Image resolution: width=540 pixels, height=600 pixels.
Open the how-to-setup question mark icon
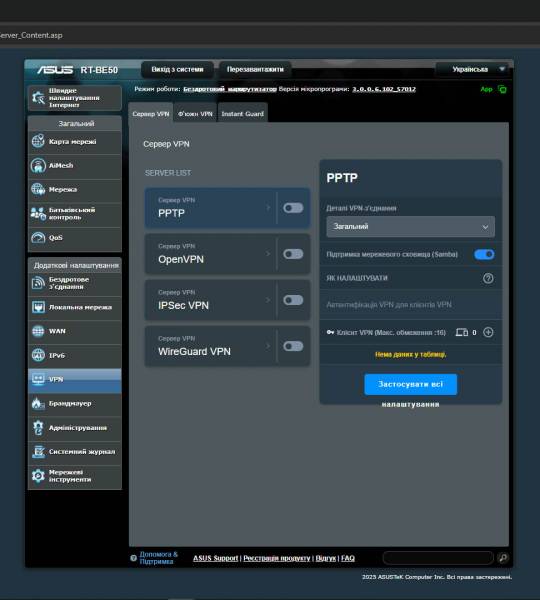[488, 278]
